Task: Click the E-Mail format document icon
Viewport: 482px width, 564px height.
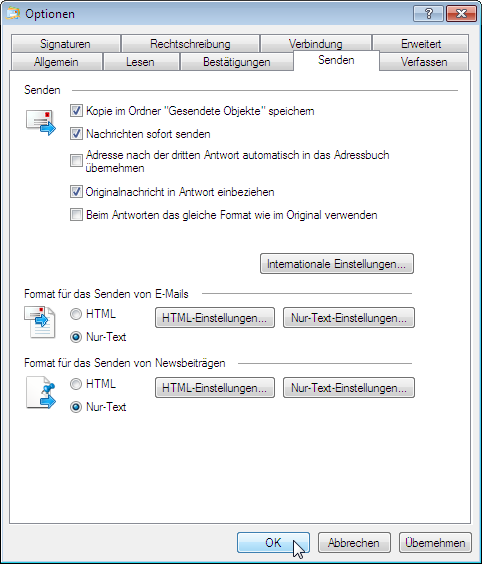Action: [40, 322]
